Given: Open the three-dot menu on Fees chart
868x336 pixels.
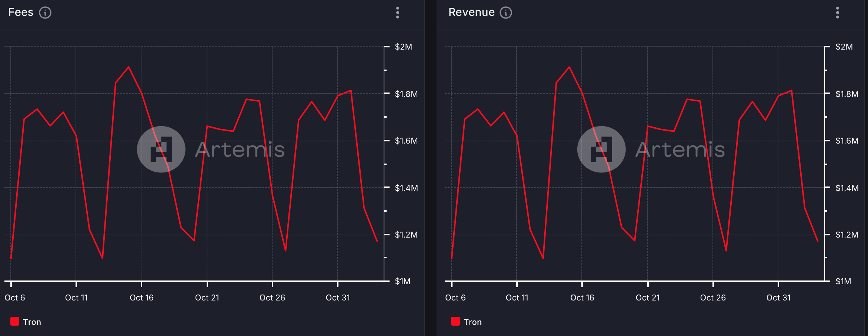Looking at the screenshot, I should tap(398, 13).
